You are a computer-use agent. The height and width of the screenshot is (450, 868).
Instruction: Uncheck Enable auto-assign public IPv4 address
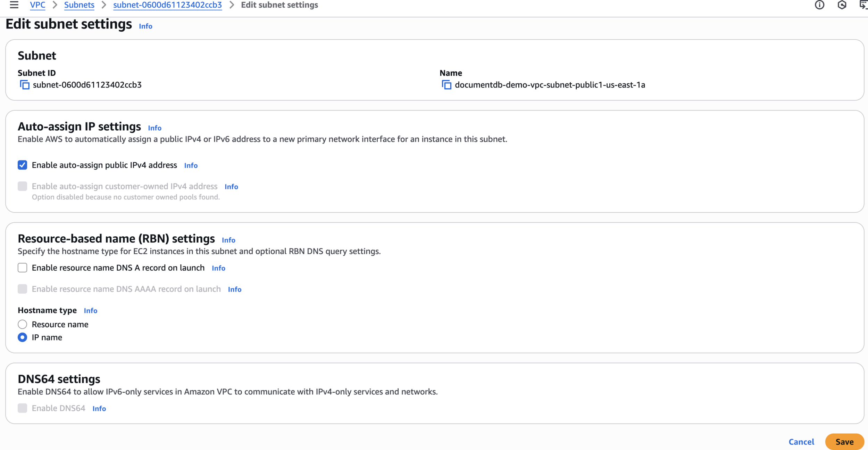[23, 165]
